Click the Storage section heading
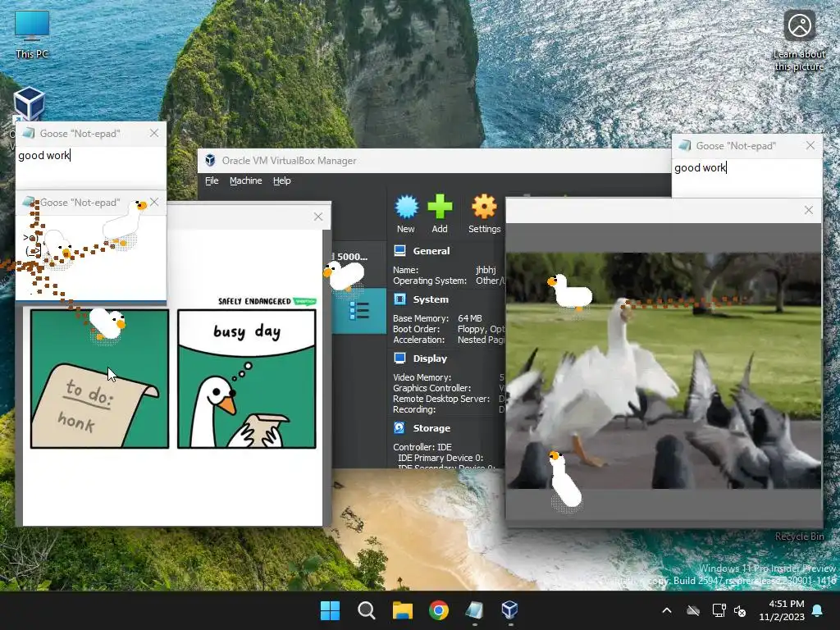The width and height of the screenshot is (840, 630). [431, 428]
